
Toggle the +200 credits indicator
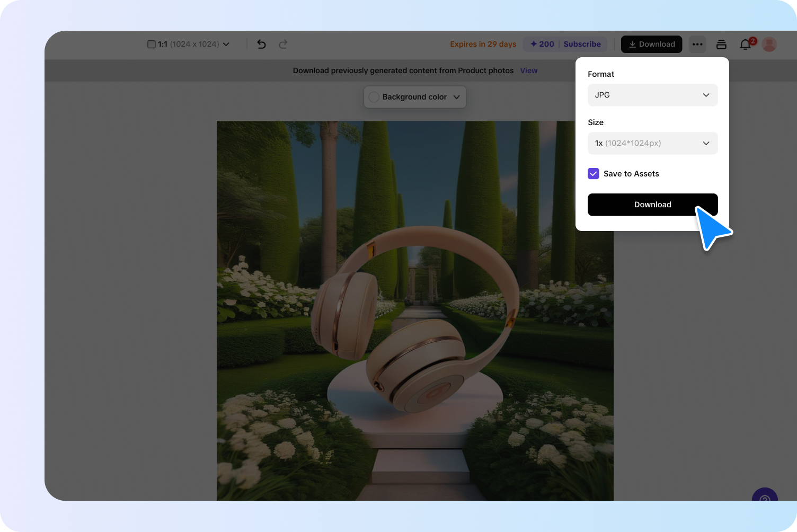(x=541, y=44)
